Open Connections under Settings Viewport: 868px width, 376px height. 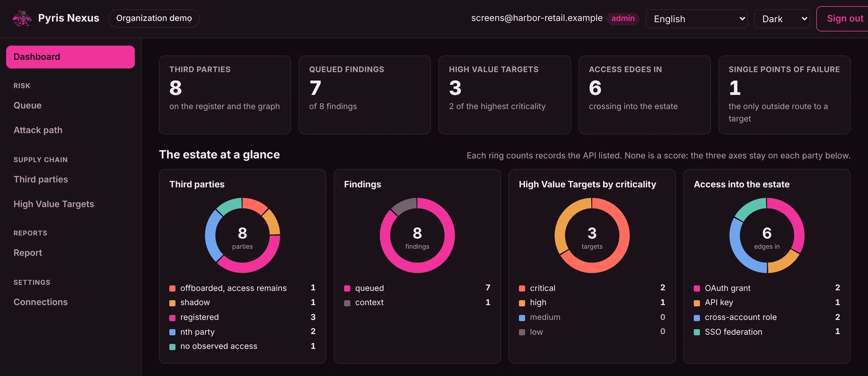coord(70,302)
